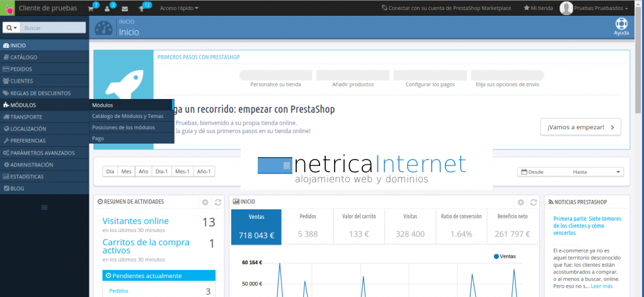Click the Buscar search input field
Screen dimensions: 644x297
pyautogui.click(x=53, y=28)
